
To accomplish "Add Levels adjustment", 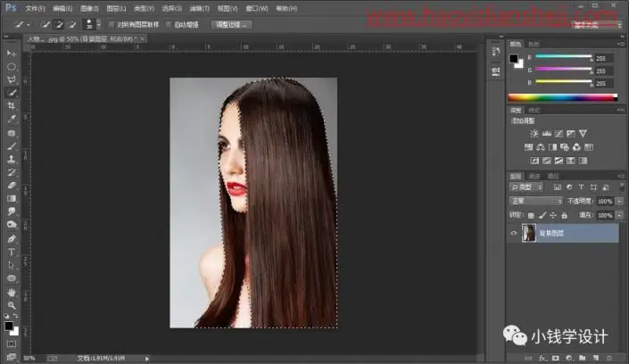I will (x=546, y=133).
